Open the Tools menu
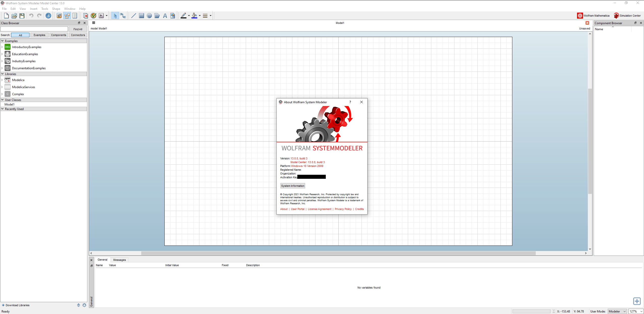The image size is (644, 314). click(x=45, y=9)
